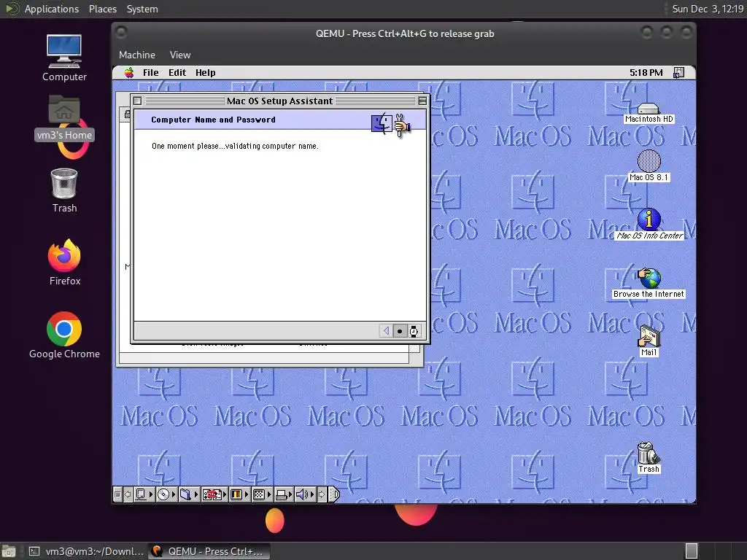Open the monitor color depth Control Strip module
747x560 pixels.
239,494
